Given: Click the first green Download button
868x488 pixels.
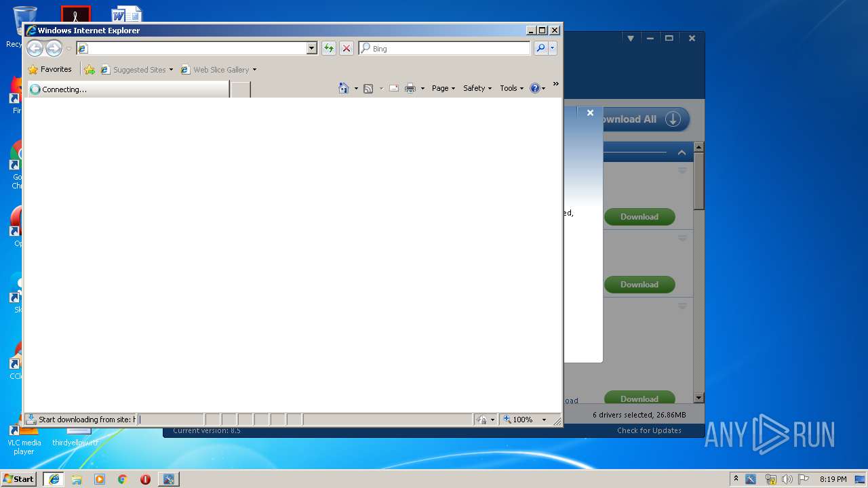Looking at the screenshot, I should point(639,217).
